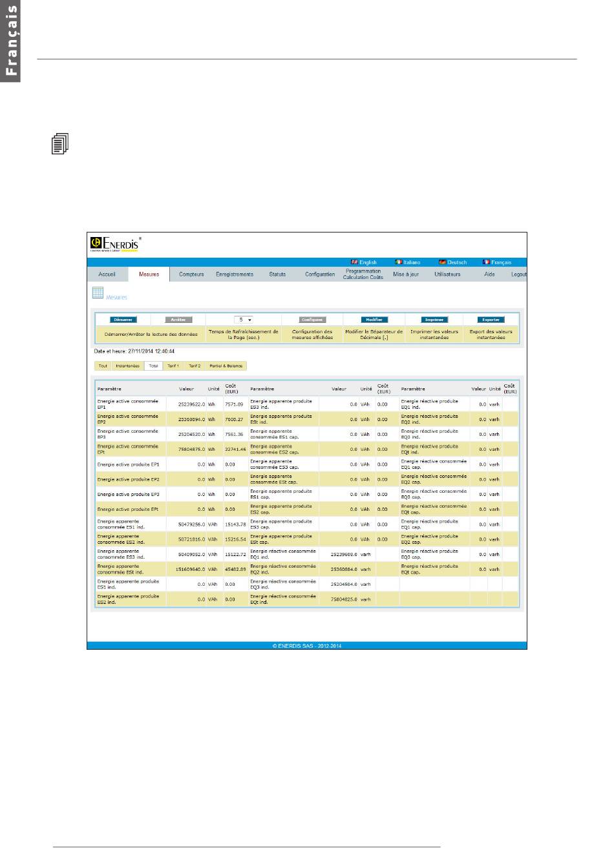The height and width of the screenshot is (868, 614).
Task: Click 'Energie active consommée EP1' row label
Action: [128, 404]
